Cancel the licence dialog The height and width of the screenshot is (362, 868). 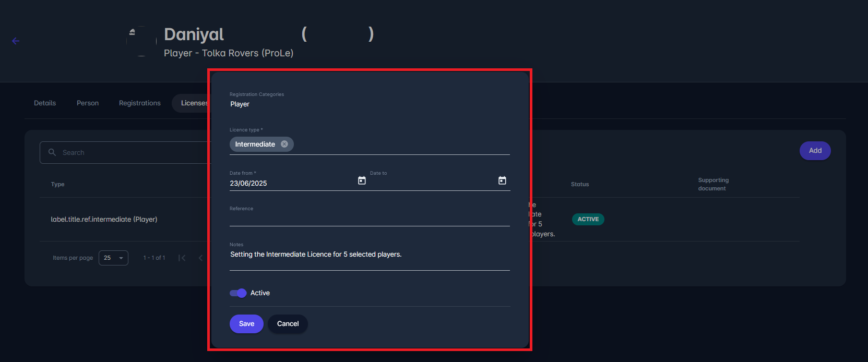(288, 324)
